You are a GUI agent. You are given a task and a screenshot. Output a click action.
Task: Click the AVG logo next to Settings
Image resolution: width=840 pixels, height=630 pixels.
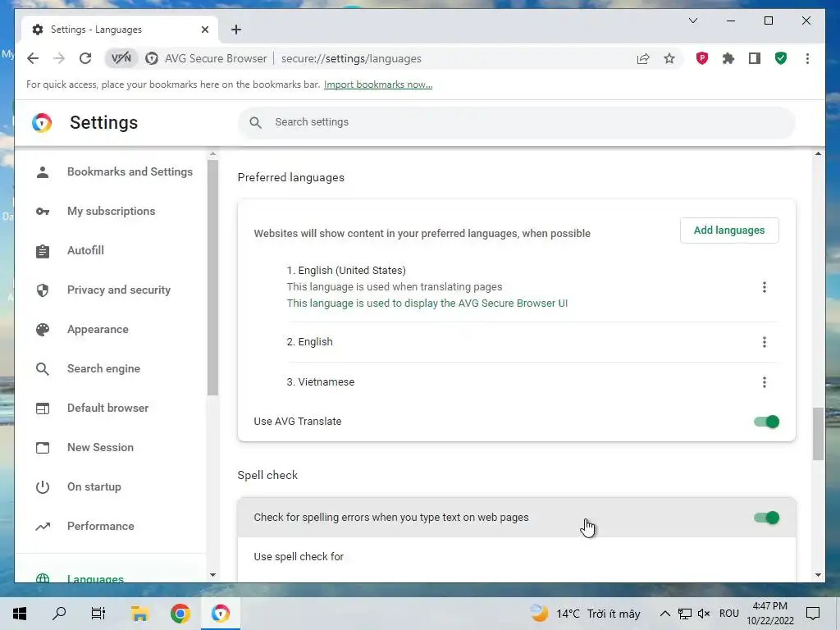pyautogui.click(x=42, y=123)
